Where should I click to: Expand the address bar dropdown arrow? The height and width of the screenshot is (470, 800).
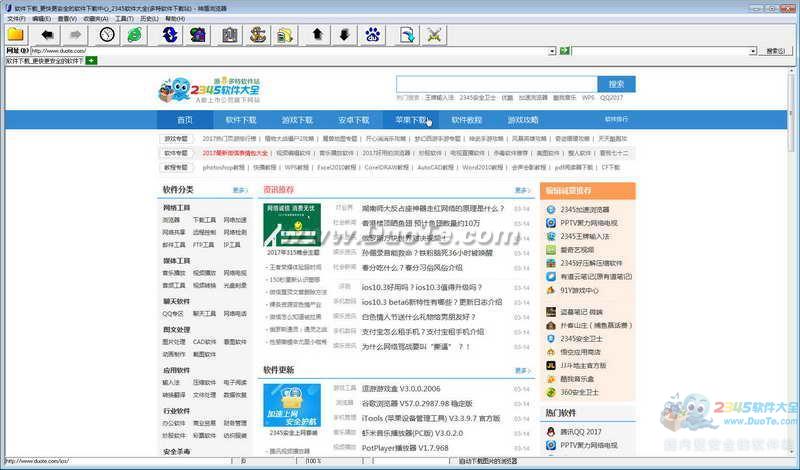pos(552,51)
